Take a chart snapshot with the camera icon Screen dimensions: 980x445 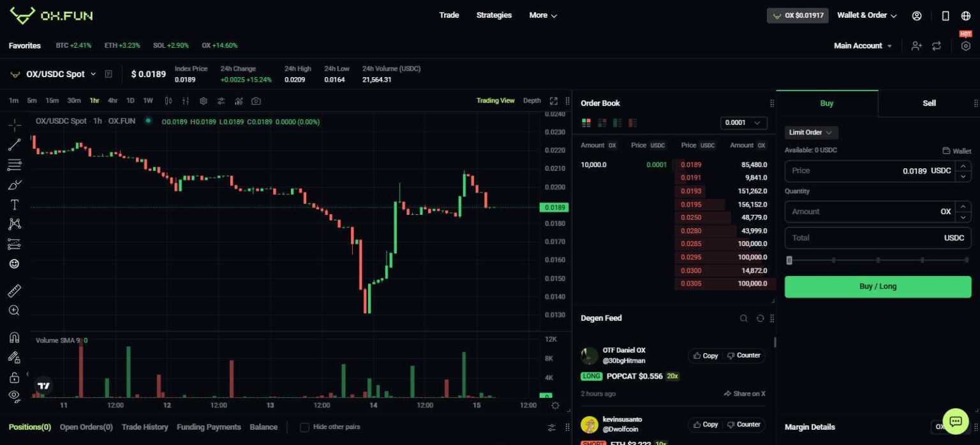pyautogui.click(x=257, y=101)
